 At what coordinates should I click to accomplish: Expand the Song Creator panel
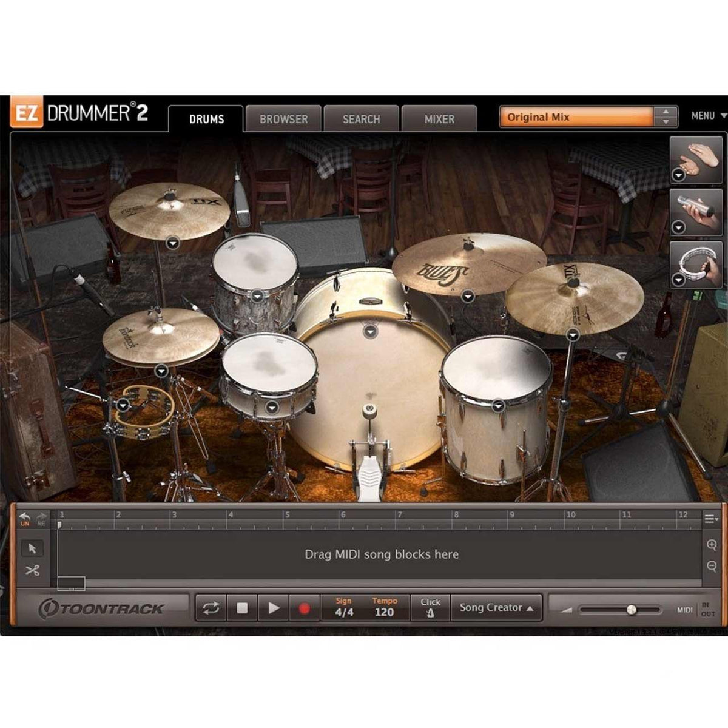pos(496,607)
